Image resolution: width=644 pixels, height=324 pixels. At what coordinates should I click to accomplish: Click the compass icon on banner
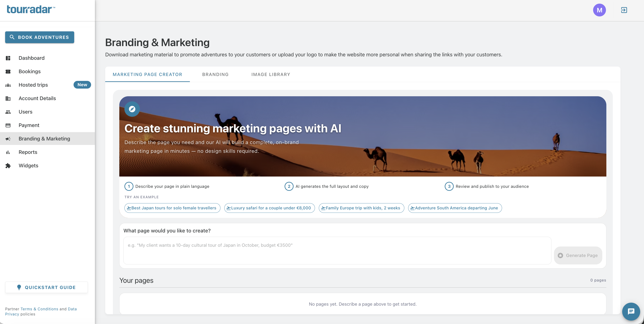tap(132, 109)
